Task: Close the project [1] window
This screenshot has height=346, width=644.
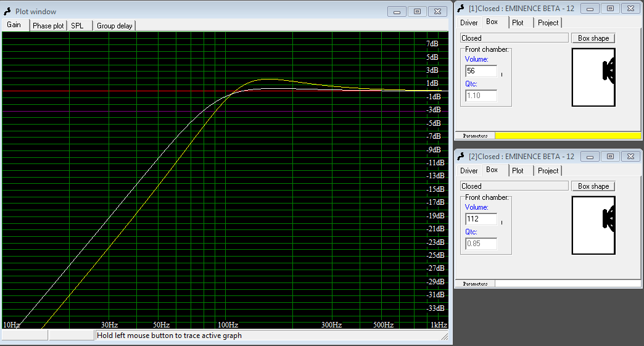Action: pos(631,9)
